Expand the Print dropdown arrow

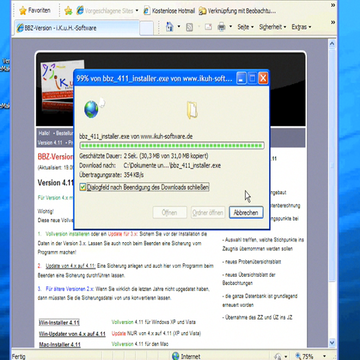tap(230, 27)
